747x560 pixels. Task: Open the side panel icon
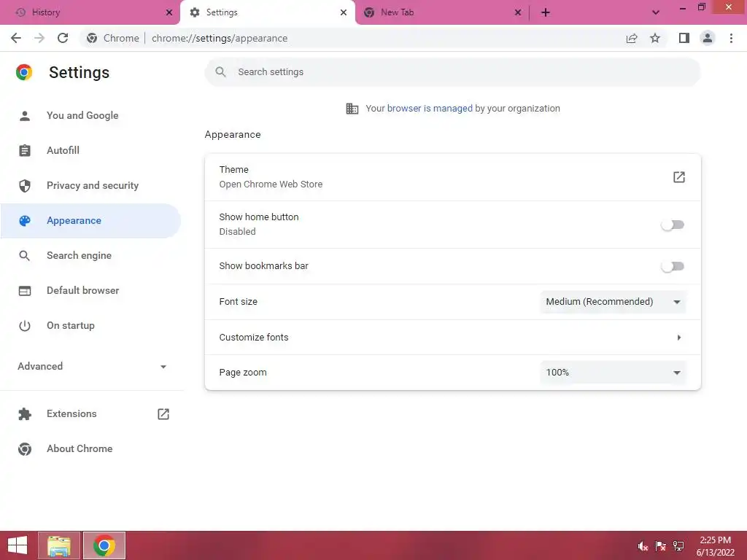point(684,38)
